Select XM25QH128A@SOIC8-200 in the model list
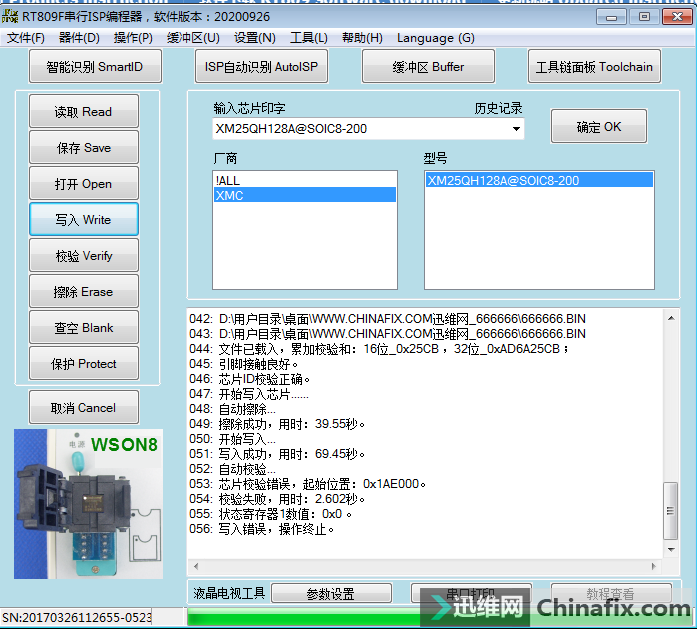 point(539,180)
